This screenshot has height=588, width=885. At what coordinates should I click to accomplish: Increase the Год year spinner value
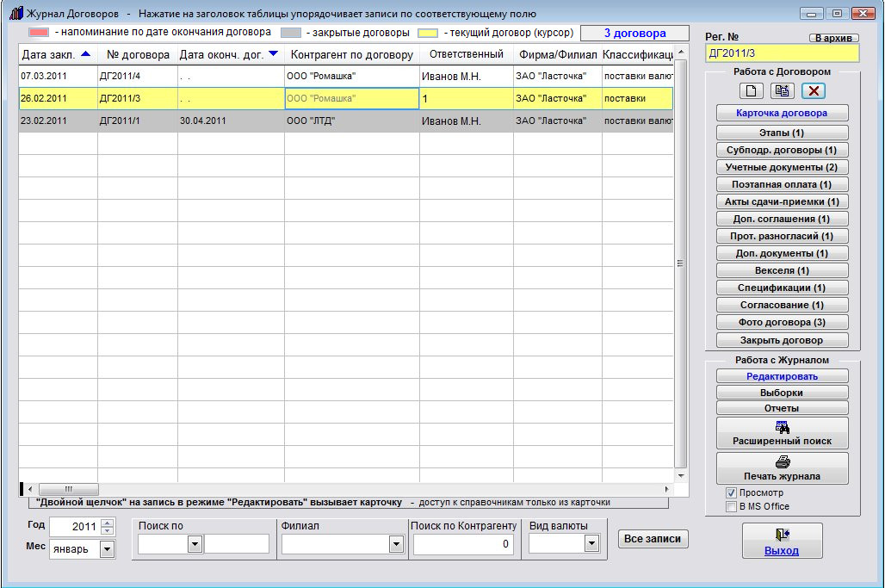(x=107, y=523)
